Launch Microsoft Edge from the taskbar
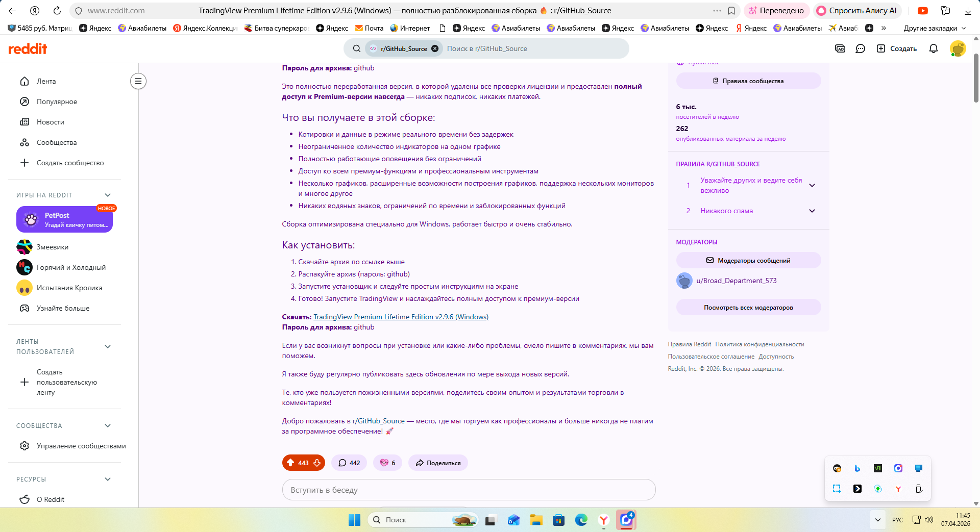This screenshot has width=980, height=532. pos(581,520)
